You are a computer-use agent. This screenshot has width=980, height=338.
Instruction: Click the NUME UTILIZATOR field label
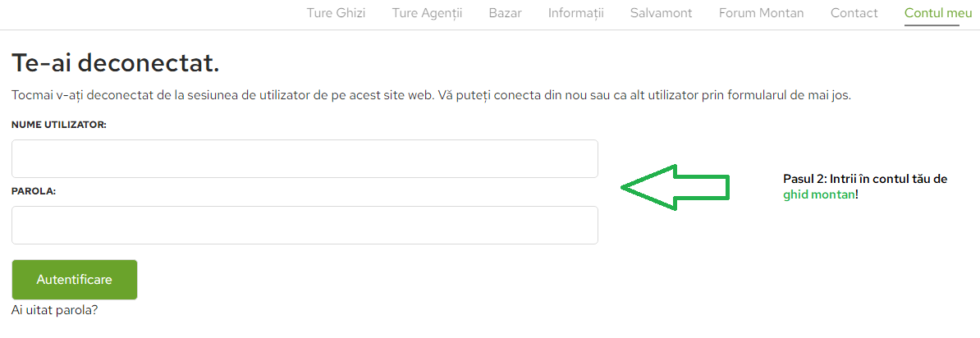(59, 124)
